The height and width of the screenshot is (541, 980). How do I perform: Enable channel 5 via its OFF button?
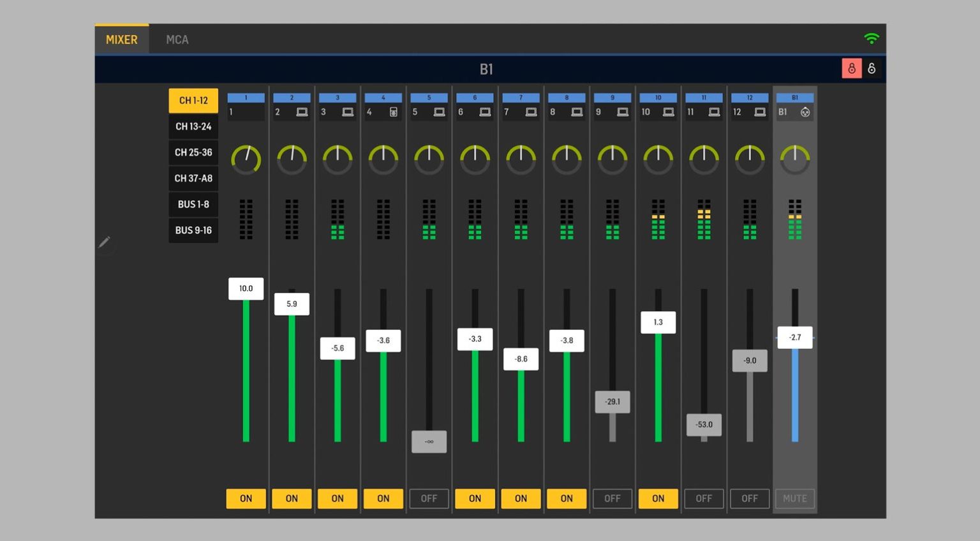point(429,498)
